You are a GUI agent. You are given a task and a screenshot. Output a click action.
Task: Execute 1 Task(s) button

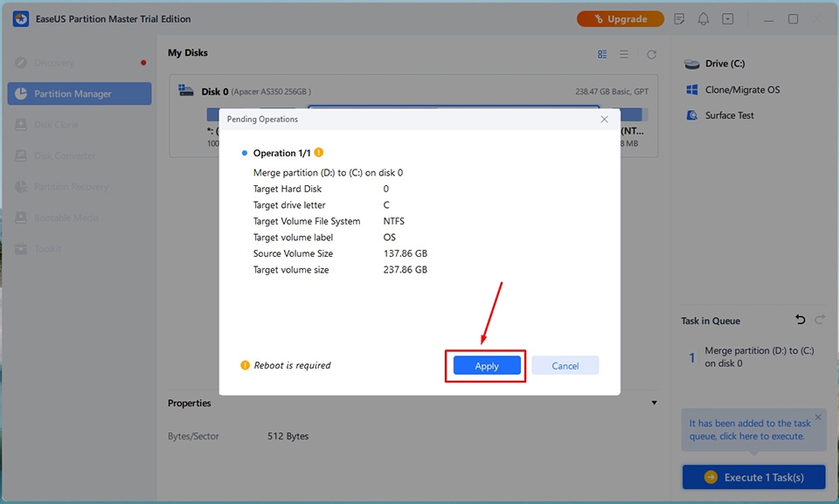(x=754, y=477)
